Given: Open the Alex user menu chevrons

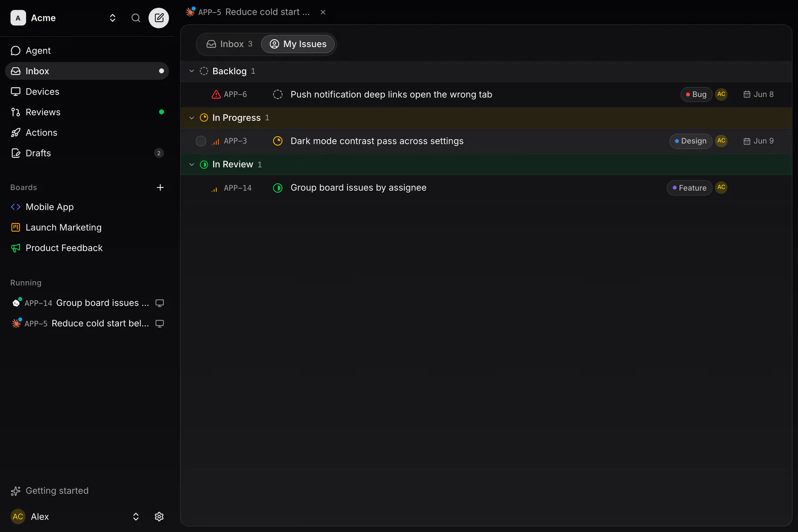Looking at the screenshot, I should point(136,516).
